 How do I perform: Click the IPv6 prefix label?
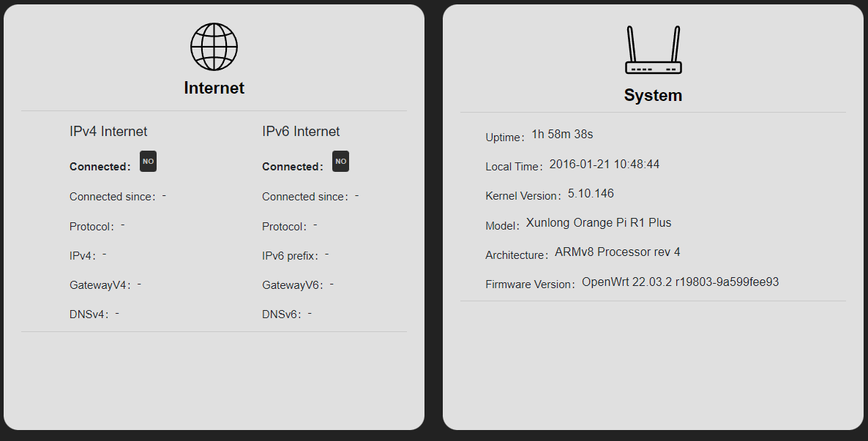pos(291,256)
